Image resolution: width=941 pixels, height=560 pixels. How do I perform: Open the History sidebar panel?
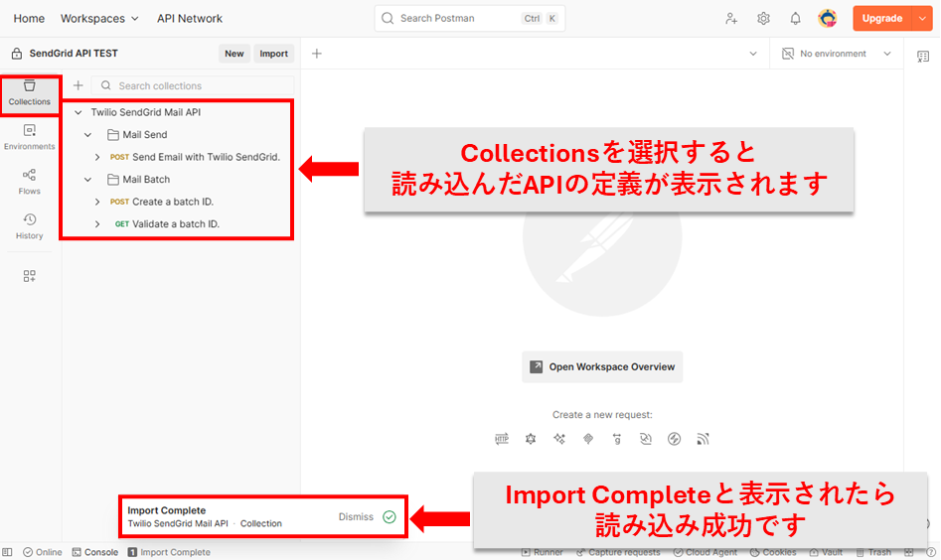click(x=29, y=225)
